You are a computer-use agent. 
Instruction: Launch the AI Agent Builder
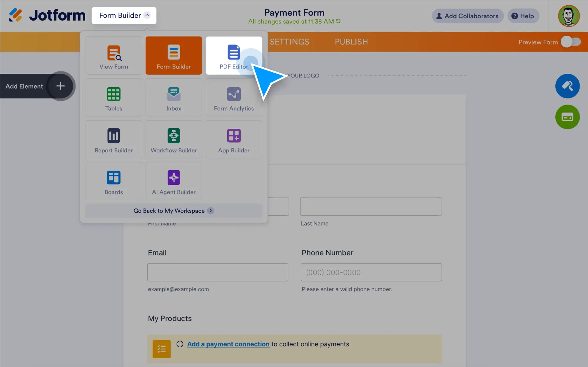[173, 181]
